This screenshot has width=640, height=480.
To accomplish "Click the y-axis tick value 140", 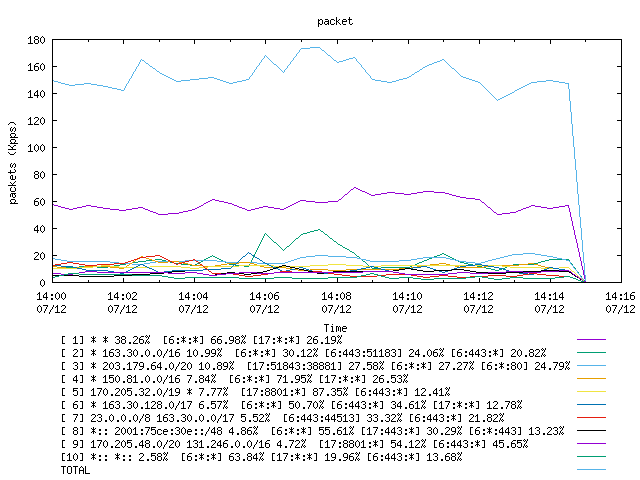I will 36,94.
